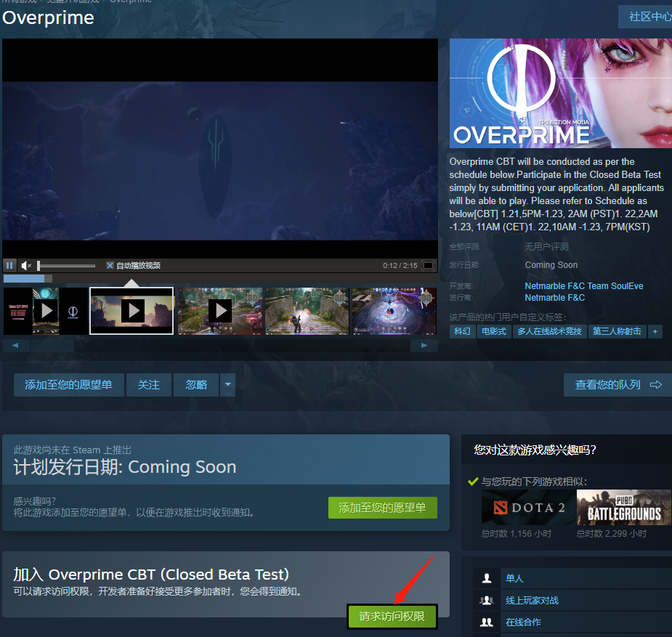The image size is (672, 637).
Task: Click the heading '您对这款游戏感兴趣吗?'
Action: (535, 450)
